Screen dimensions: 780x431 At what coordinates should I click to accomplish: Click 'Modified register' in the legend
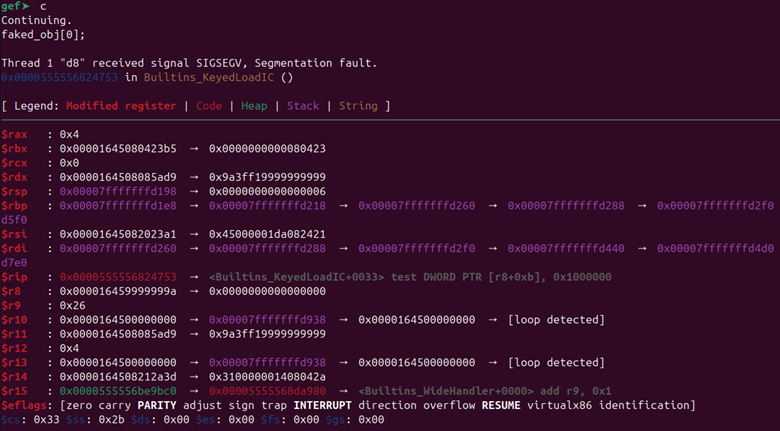121,106
